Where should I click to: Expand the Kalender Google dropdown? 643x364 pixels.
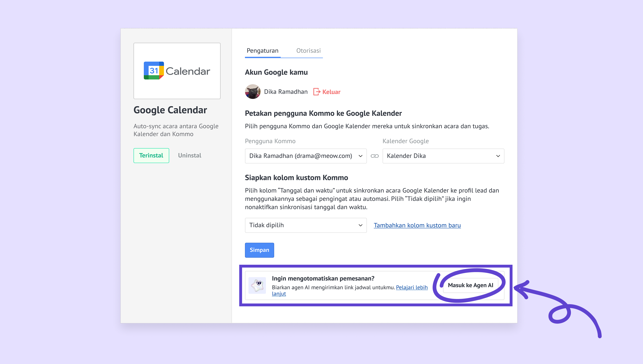(443, 156)
